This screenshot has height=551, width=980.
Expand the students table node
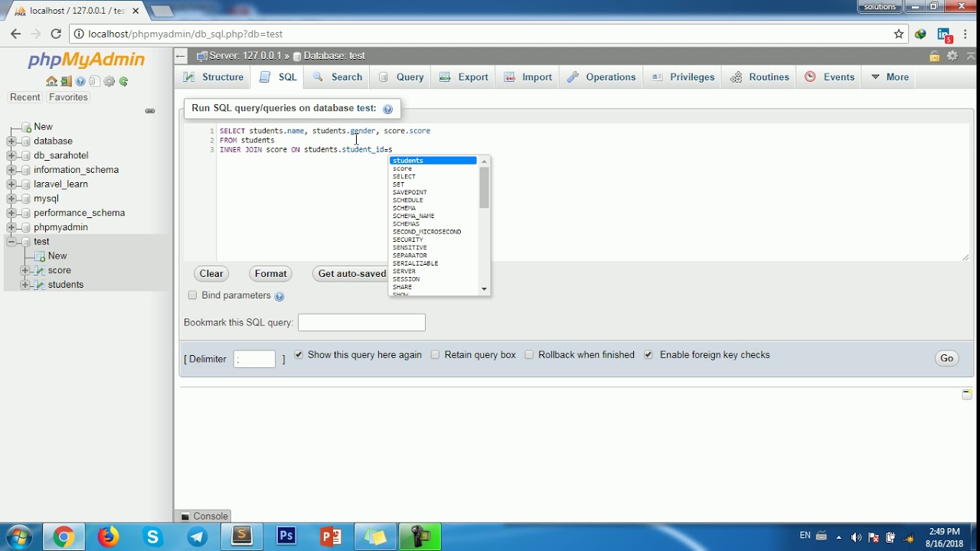pos(25,285)
